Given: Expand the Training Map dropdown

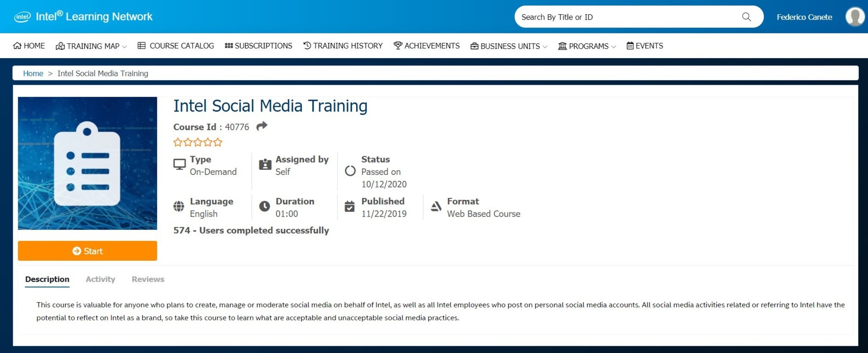Looking at the screenshot, I should pos(124,47).
